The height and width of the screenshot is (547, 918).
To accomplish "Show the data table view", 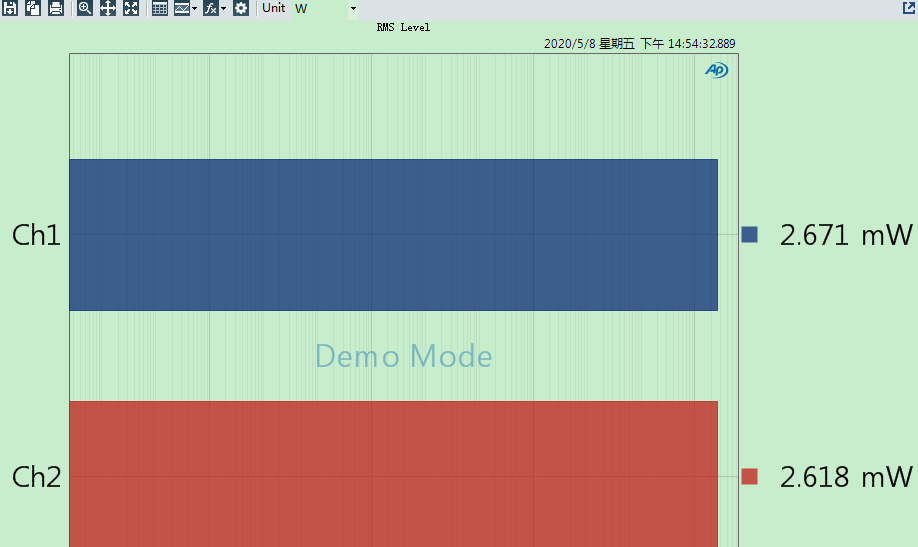I will pyautogui.click(x=159, y=8).
